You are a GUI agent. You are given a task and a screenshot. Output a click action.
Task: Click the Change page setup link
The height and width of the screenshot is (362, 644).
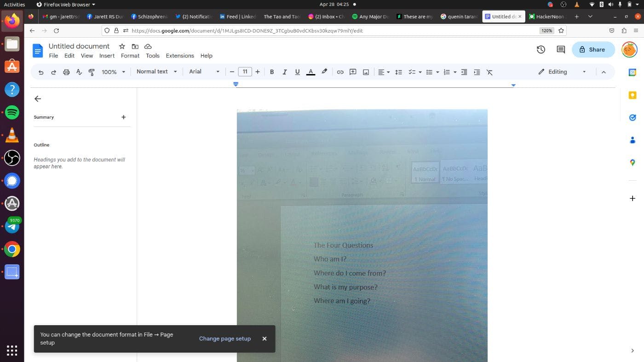click(x=225, y=339)
